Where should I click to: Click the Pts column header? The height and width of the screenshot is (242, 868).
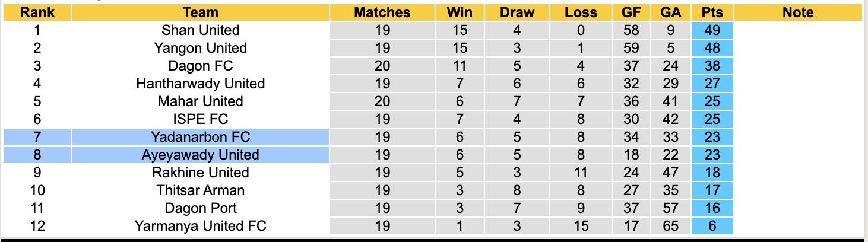[712, 12]
